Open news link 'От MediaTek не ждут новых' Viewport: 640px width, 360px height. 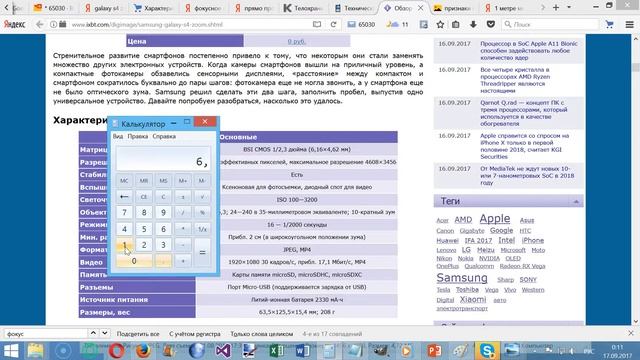(527, 176)
